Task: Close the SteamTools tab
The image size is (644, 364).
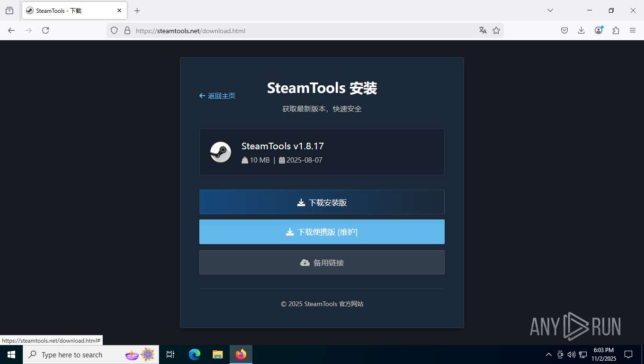Action: point(119,10)
